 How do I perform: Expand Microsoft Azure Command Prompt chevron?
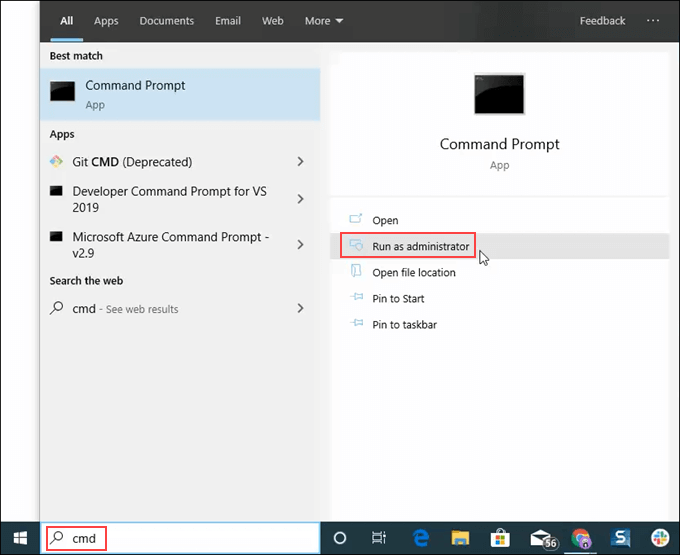(x=300, y=245)
